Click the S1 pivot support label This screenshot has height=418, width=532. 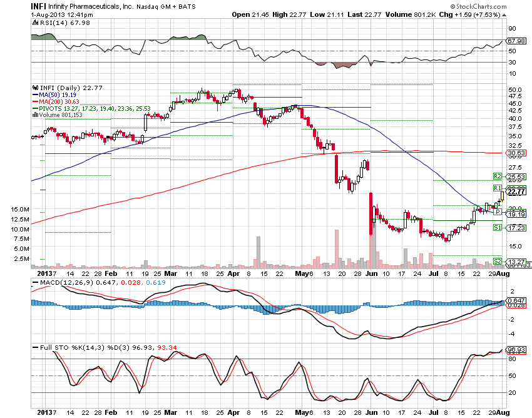[498, 228]
